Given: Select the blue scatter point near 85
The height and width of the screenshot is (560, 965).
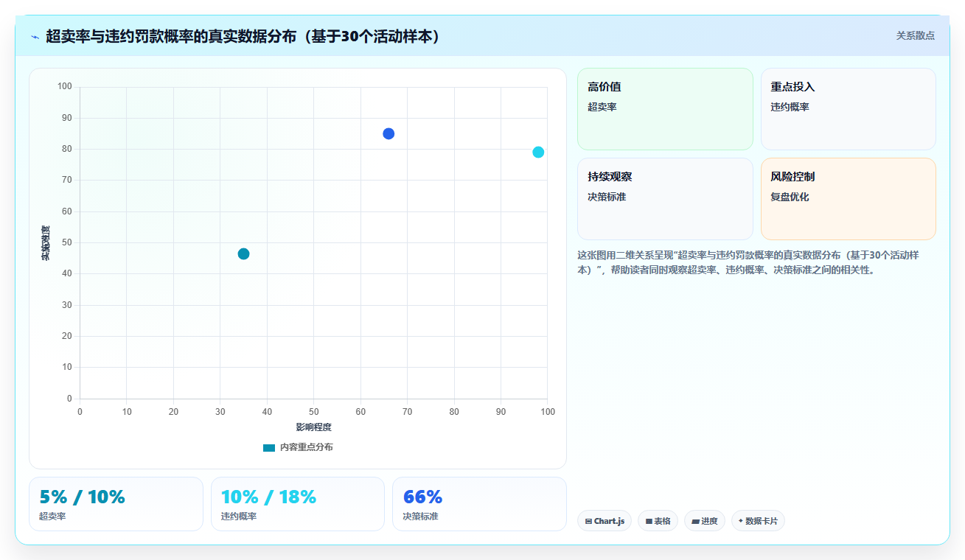Looking at the screenshot, I should pos(389,133).
